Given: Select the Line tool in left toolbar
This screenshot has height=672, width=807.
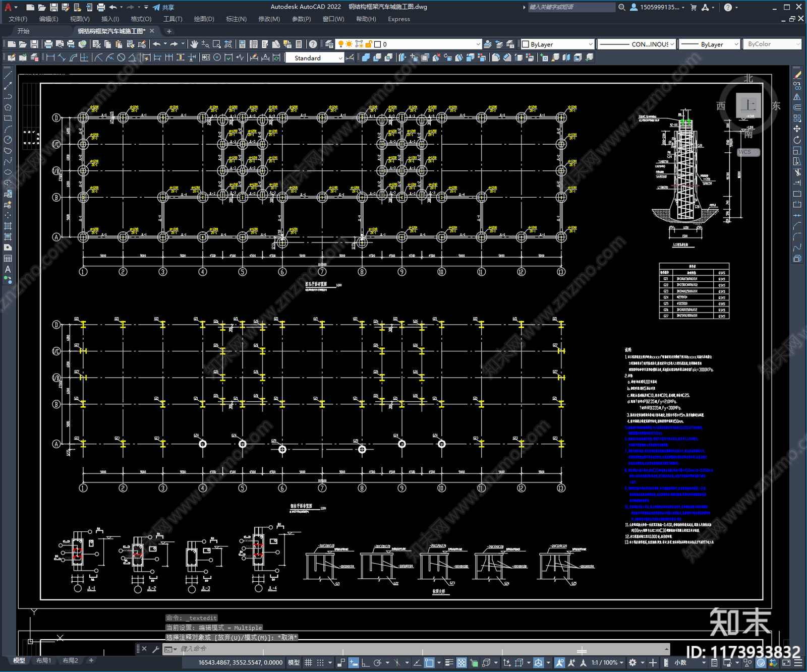Looking at the screenshot, I should 8,75.
